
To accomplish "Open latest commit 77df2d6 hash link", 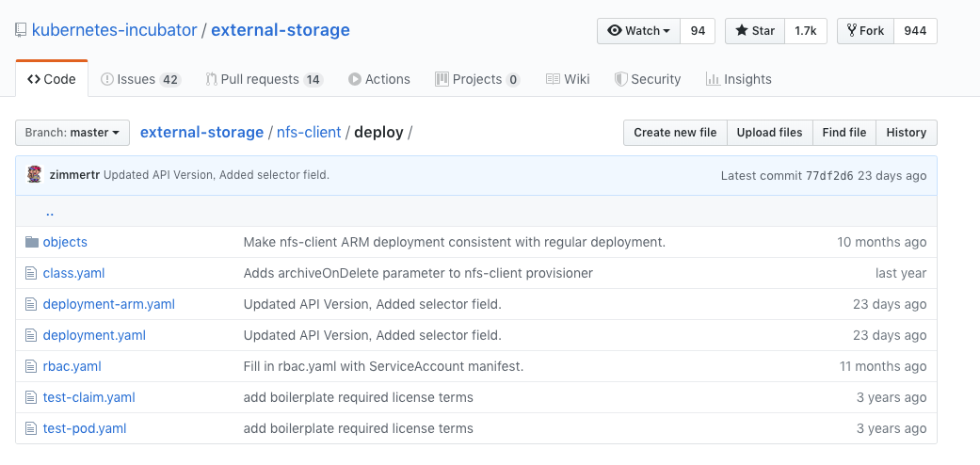I will point(829,176).
